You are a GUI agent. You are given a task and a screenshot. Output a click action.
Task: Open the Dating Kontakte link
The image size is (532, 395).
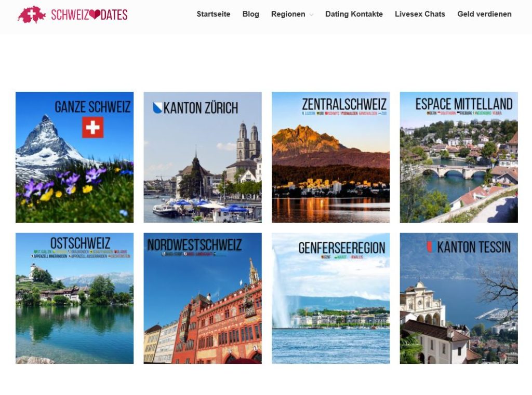point(354,14)
